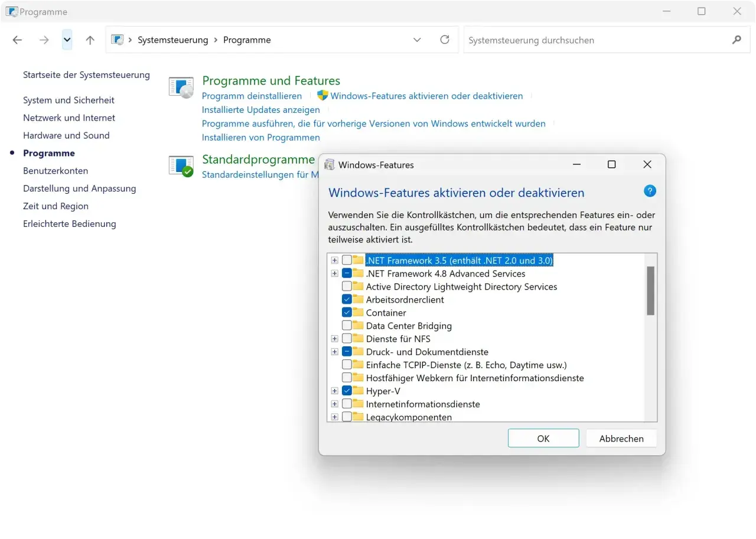
Task: Click folder icon next to Arbeitsordnerclient
Action: [358, 300]
